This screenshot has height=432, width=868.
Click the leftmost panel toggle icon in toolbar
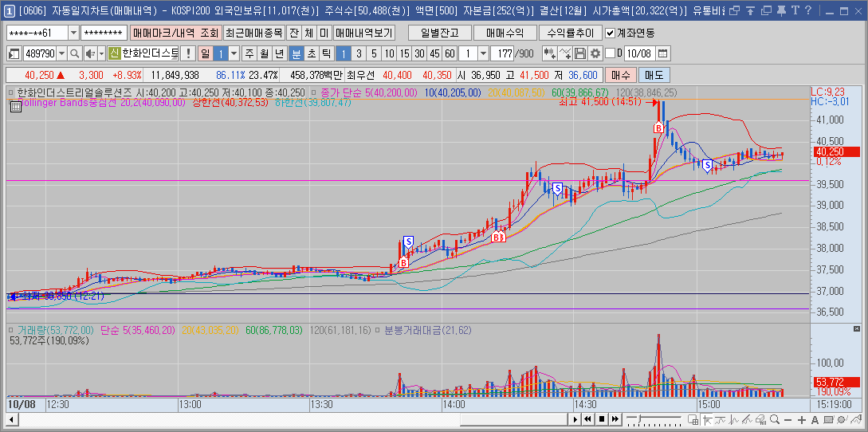pos(14,53)
